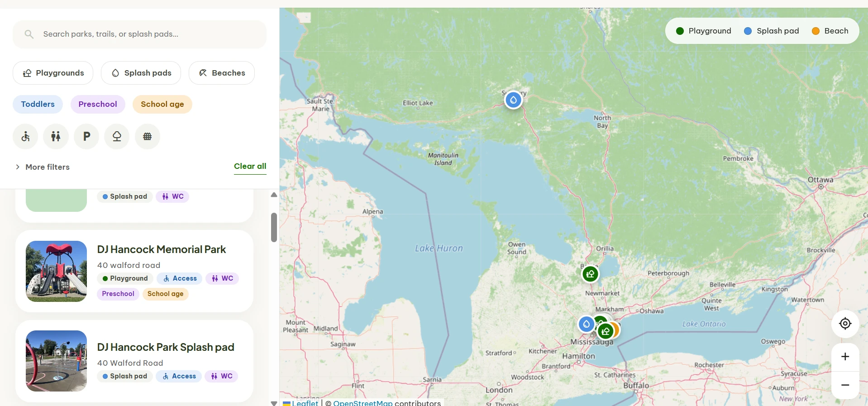Enable the wheelchair accessible filter icon
Image resolution: width=868 pixels, height=406 pixels.
pyautogui.click(x=25, y=136)
